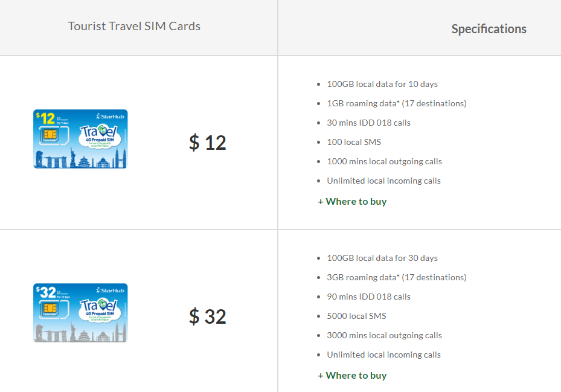The width and height of the screenshot is (561, 392).
Task: Click "100GB local data for 10 days"
Action: (382, 84)
